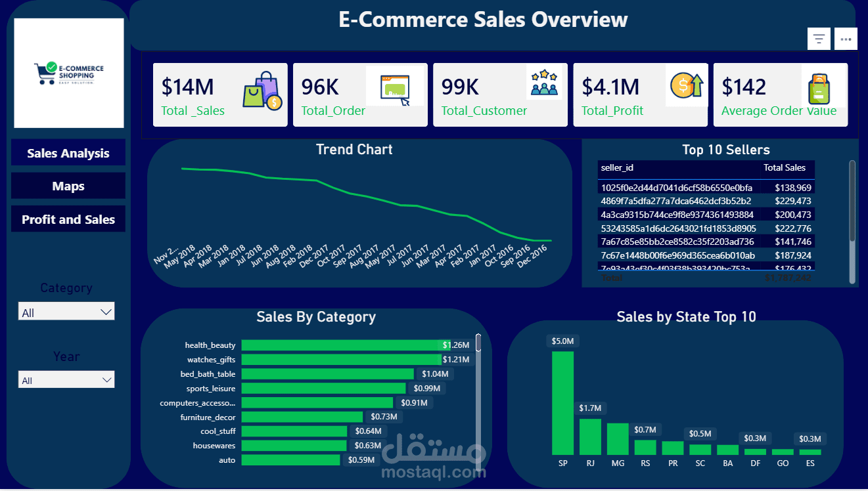Click the Sales By Category title
The image size is (868, 491).
click(x=316, y=317)
